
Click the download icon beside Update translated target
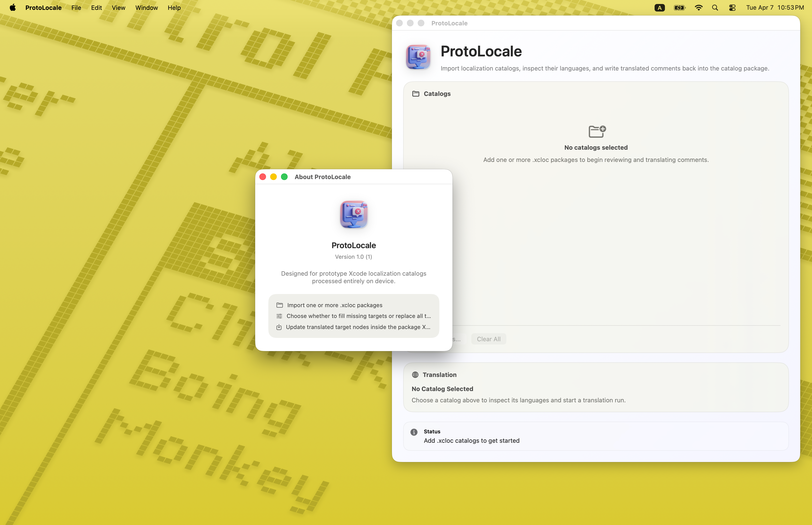coord(279,327)
